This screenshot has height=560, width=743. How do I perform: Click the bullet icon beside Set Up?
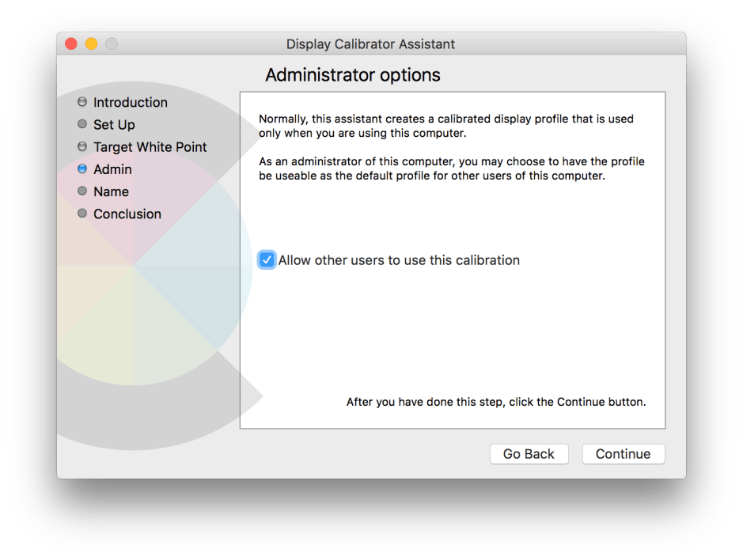82,124
